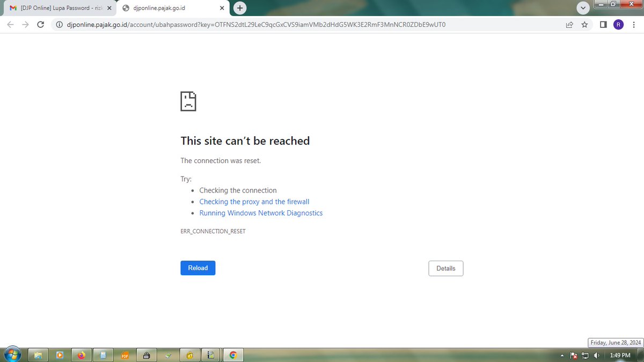Open the media player taskbar icon
This screenshot has height=362, width=644.
60,355
